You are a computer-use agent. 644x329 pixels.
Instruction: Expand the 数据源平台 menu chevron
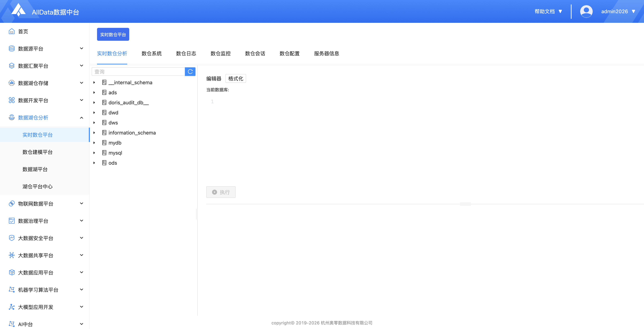(x=82, y=48)
